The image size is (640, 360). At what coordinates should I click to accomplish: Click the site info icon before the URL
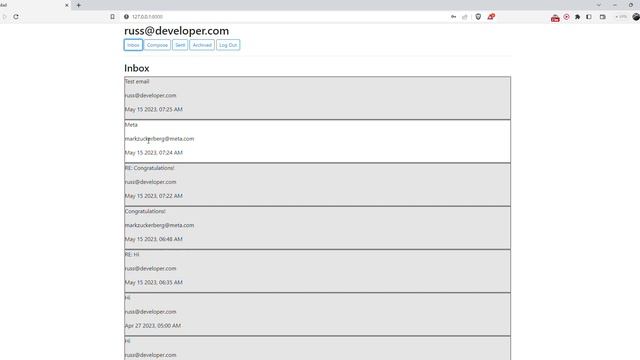(127, 17)
